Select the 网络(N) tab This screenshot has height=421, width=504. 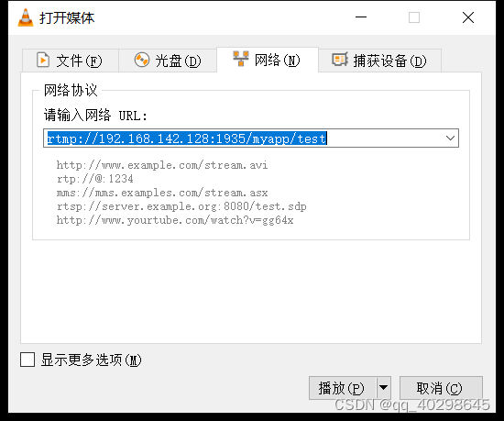tap(268, 60)
